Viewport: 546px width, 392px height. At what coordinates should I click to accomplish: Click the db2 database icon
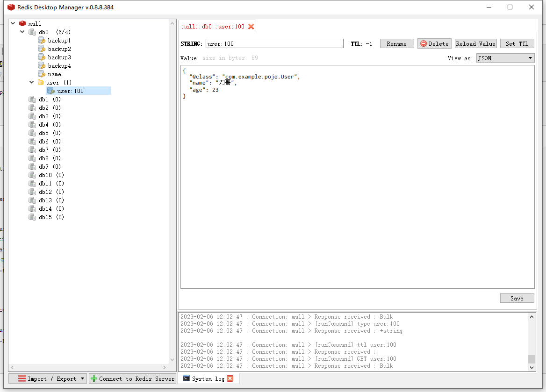coord(32,107)
